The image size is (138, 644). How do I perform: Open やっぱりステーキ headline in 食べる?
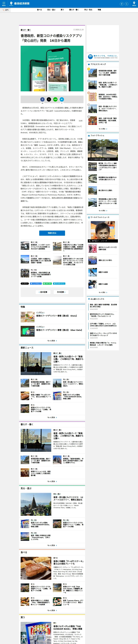click(68, 563)
